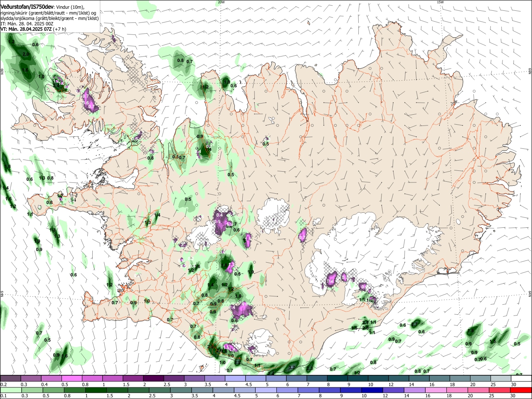Image resolution: width=532 pixels, height=399 pixels.
Task: Select the IT: Mán. 28. 04. 2025 00Z line
Action: coord(27,24)
